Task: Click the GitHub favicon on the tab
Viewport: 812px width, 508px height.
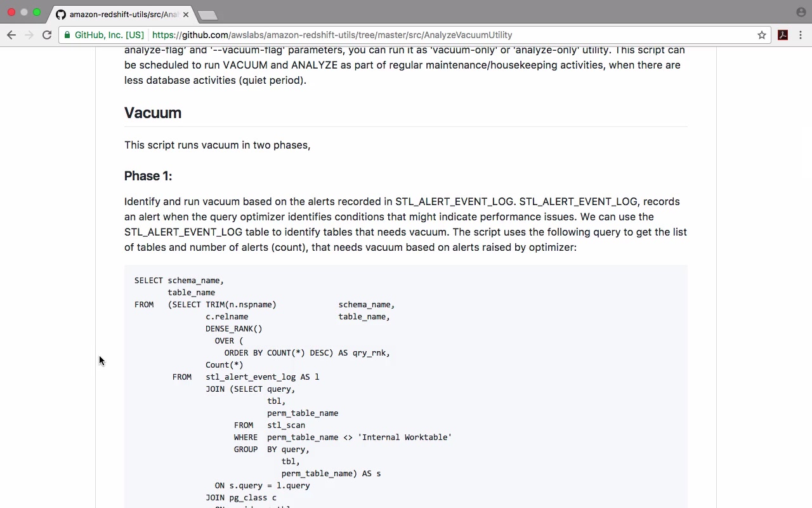Action: [61, 15]
